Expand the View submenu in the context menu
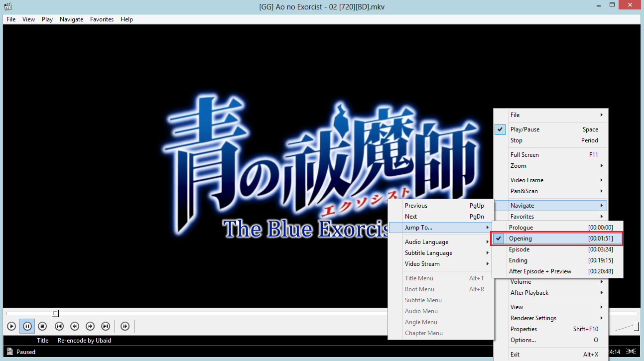 pos(550,307)
